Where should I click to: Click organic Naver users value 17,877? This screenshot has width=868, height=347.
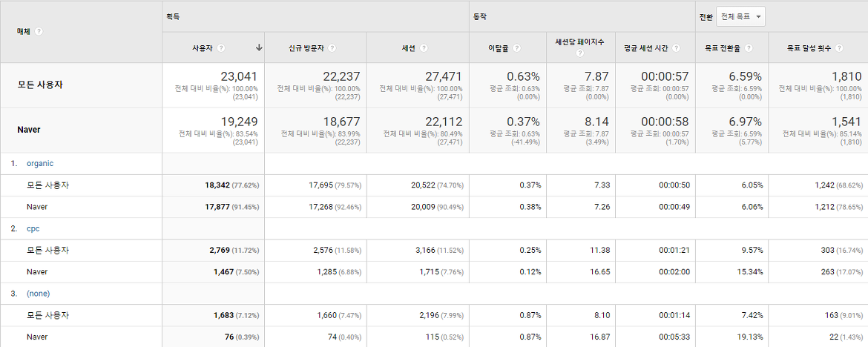click(x=219, y=207)
